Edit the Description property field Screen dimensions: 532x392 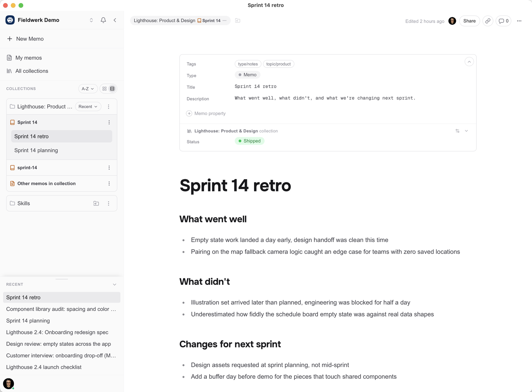[325, 98]
